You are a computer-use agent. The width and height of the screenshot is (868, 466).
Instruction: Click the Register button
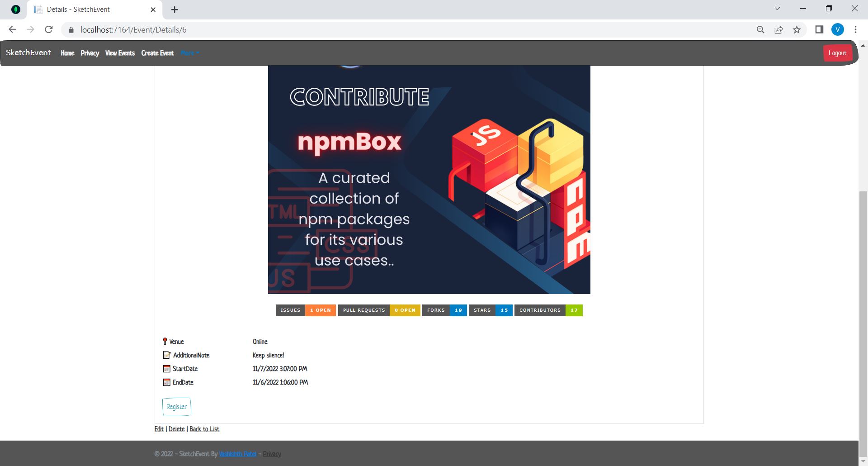coord(177,407)
